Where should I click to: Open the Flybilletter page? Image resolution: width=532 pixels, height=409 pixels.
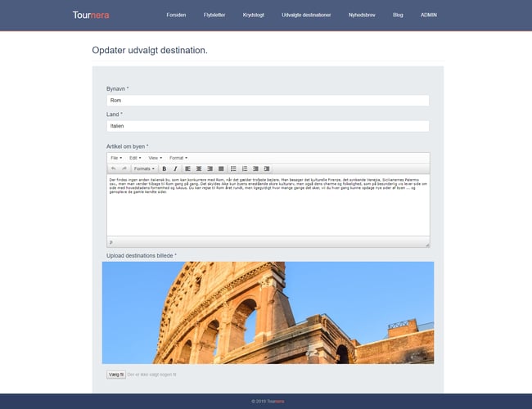click(214, 15)
